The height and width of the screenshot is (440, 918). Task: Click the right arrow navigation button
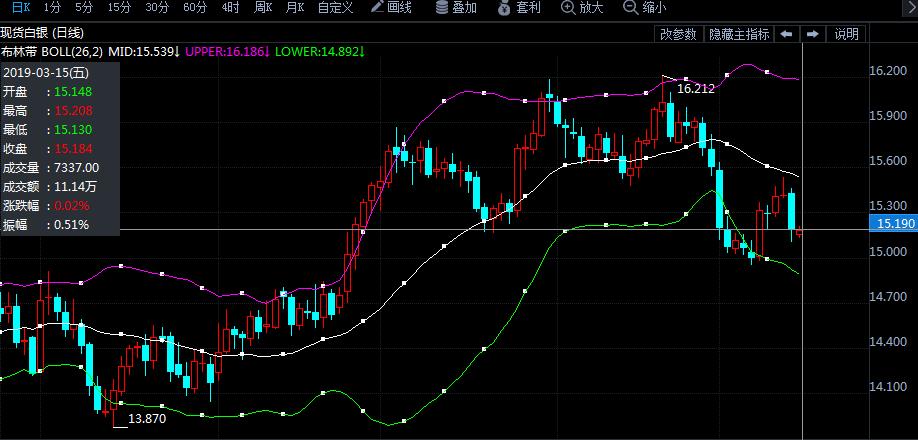[x=812, y=34]
